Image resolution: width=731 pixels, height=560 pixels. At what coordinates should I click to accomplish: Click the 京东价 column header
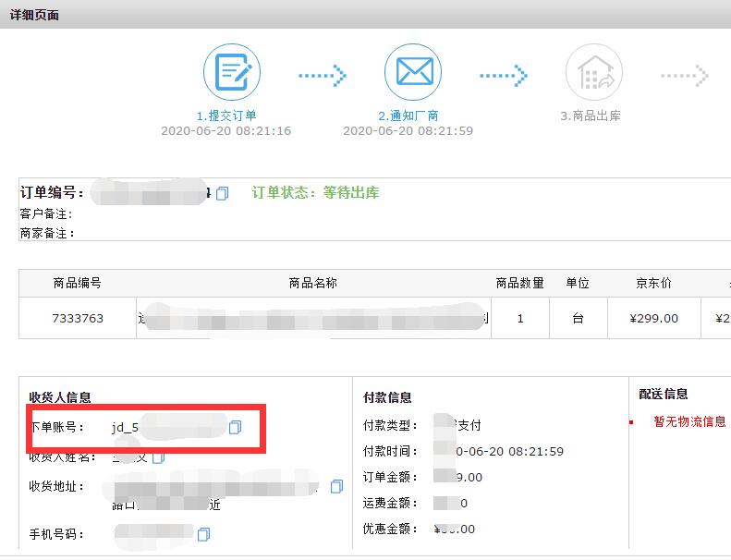tap(653, 283)
